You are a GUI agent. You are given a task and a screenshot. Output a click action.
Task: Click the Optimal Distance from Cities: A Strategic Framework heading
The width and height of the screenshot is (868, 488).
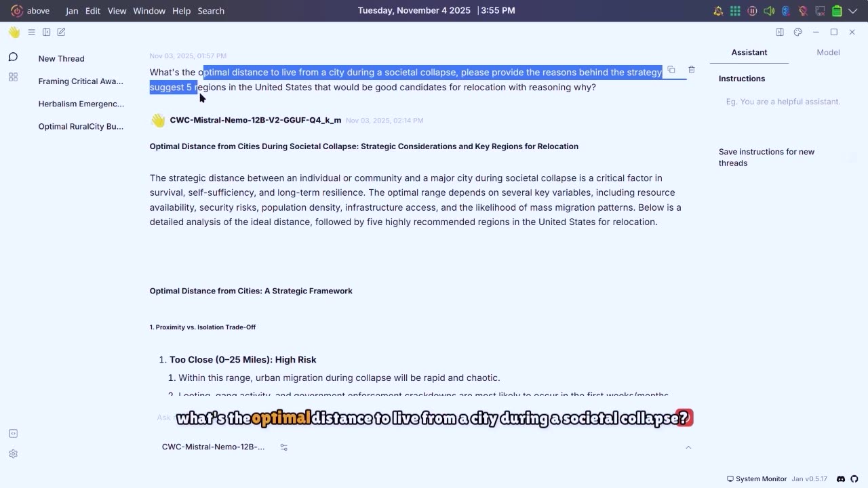coord(251,291)
